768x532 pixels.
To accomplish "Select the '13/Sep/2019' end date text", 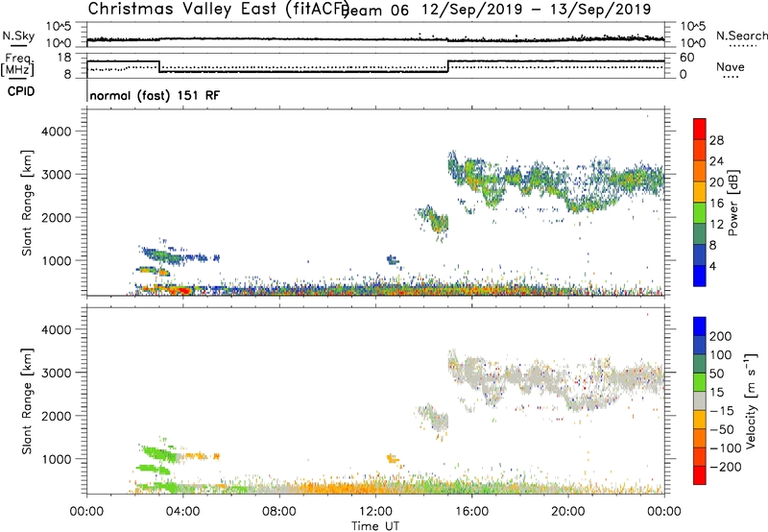I will point(601,10).
